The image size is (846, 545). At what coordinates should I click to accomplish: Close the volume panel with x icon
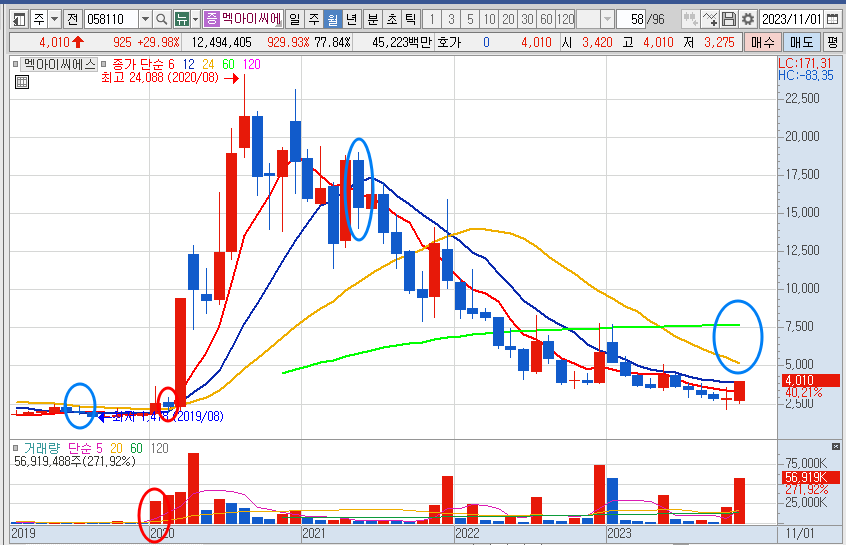pyautogui.click(x=836, y=447)
